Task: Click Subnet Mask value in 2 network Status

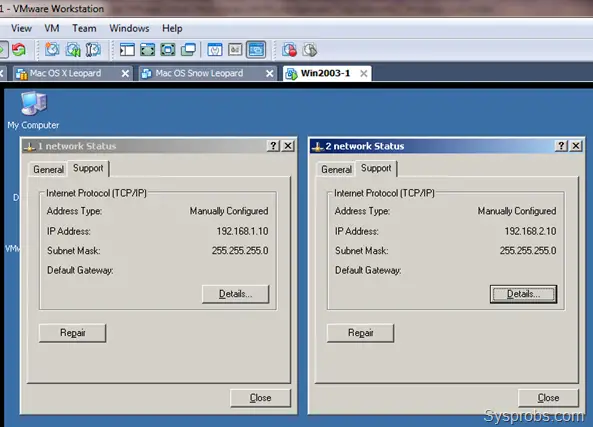Action: 528,251
